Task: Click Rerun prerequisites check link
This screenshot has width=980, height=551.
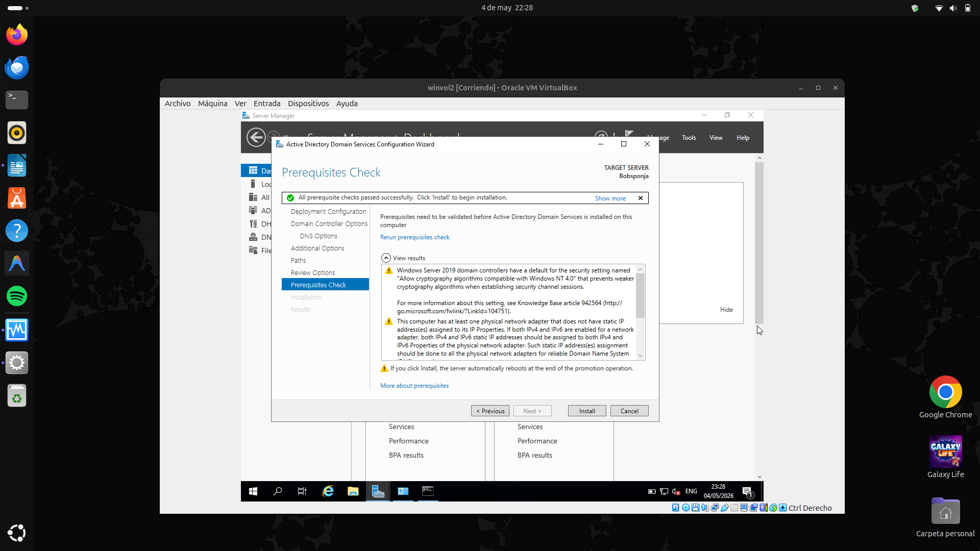Action: pos(414,237)
